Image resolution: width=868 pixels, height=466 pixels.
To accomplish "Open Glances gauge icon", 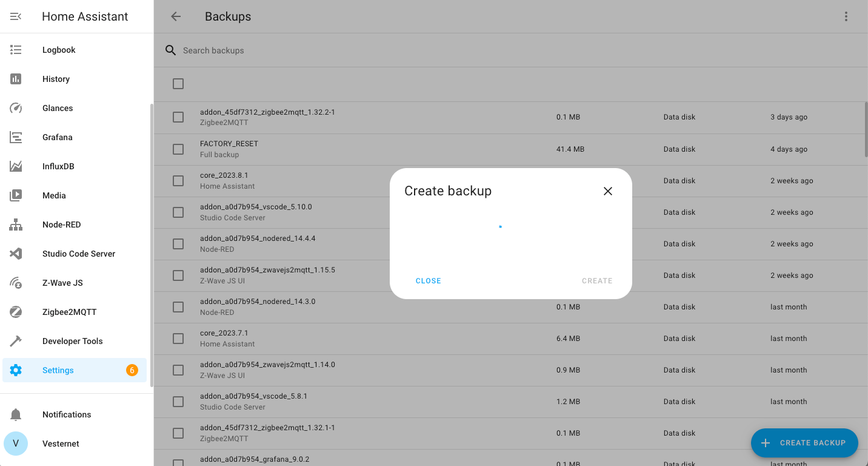I will pyautogui.click(x=16, y=108).
